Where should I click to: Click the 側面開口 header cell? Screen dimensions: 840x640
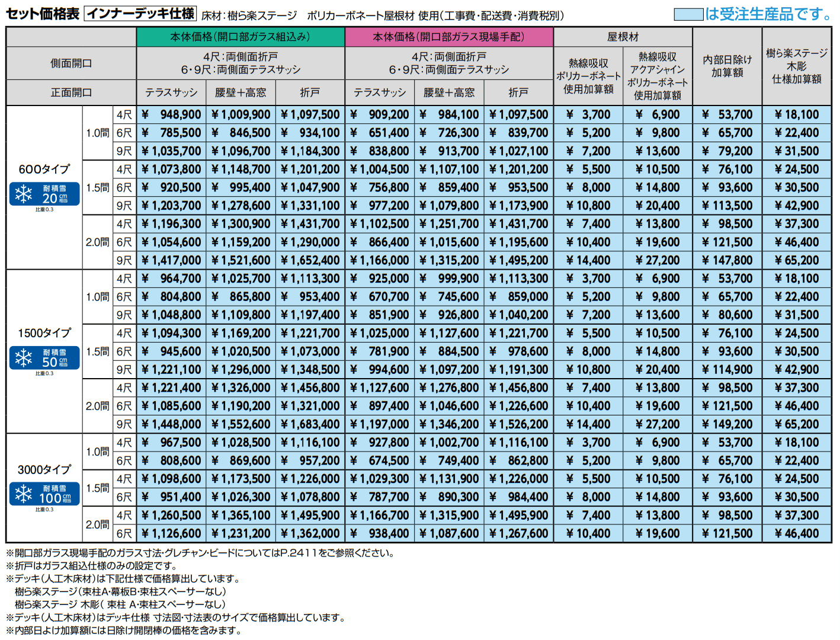pyautogui.click(x=71, y=63)
